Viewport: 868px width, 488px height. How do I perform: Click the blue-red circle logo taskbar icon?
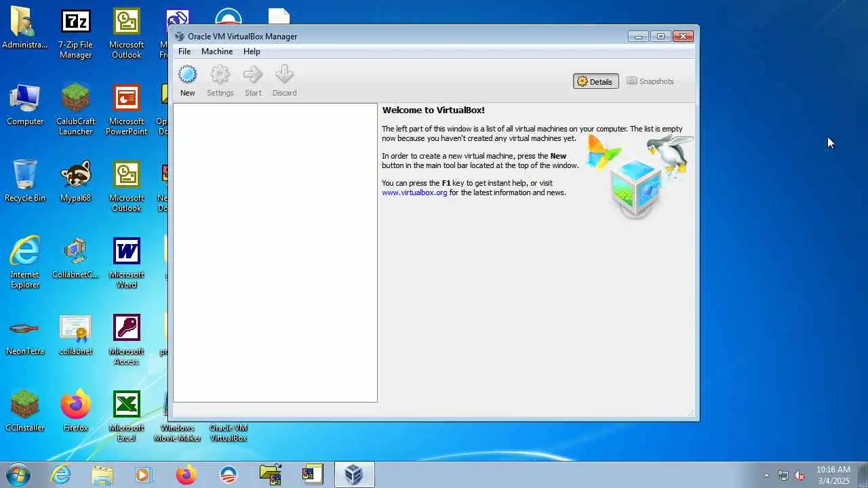(x=229, y=474)
